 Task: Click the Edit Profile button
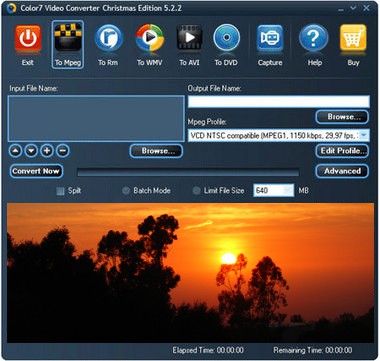click(342, 151)
